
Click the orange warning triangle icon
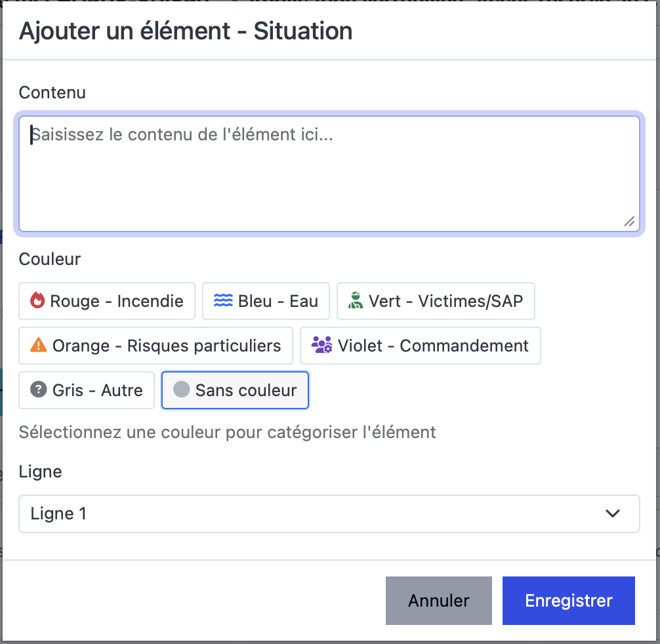(x=39, y=346)
